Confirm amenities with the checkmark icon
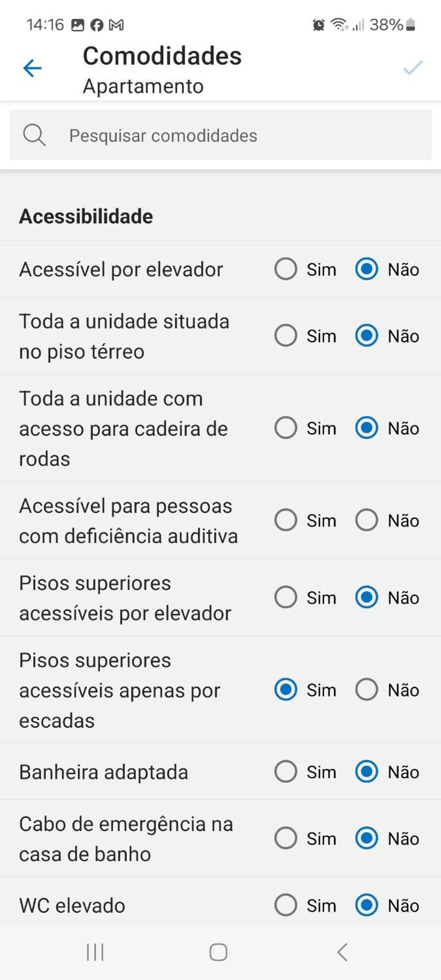 point(413,68)
